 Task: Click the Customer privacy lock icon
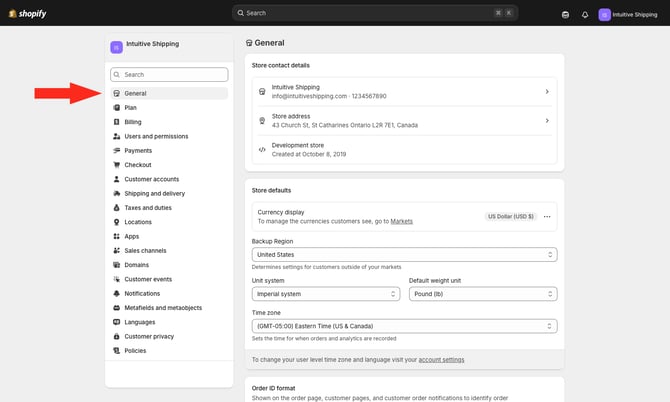[117, 337]
